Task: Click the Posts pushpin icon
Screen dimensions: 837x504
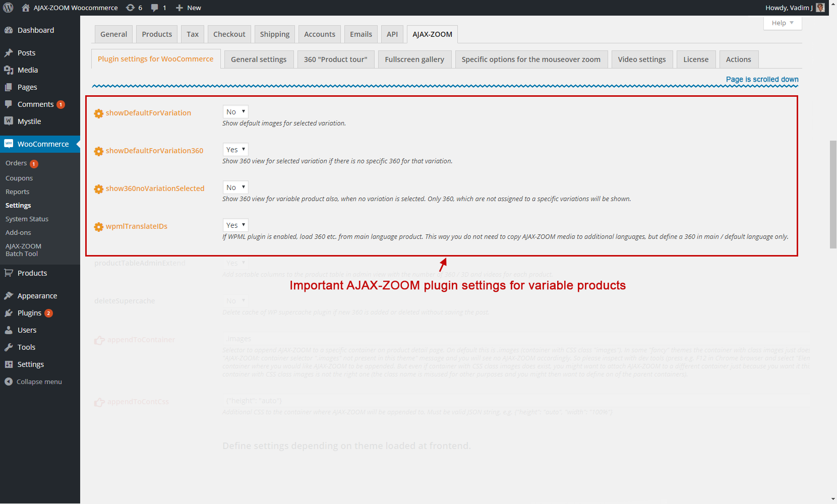Action: point(9,53)
